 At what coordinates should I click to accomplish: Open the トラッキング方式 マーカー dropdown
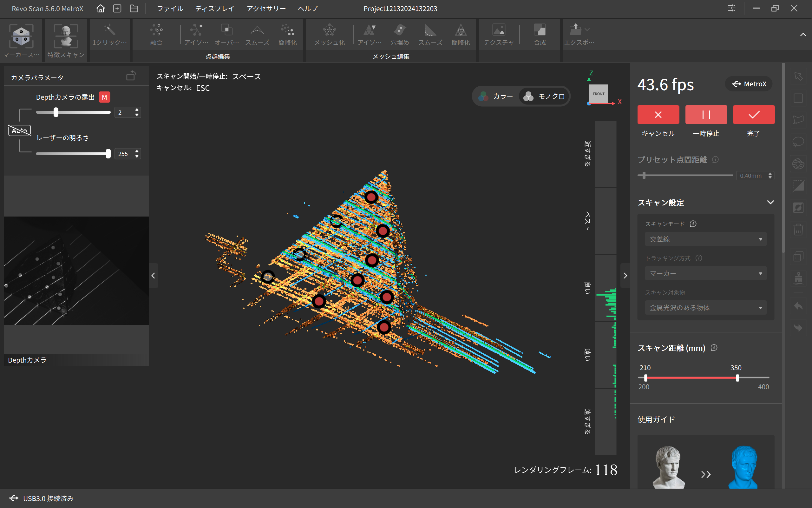click(706, 273)
